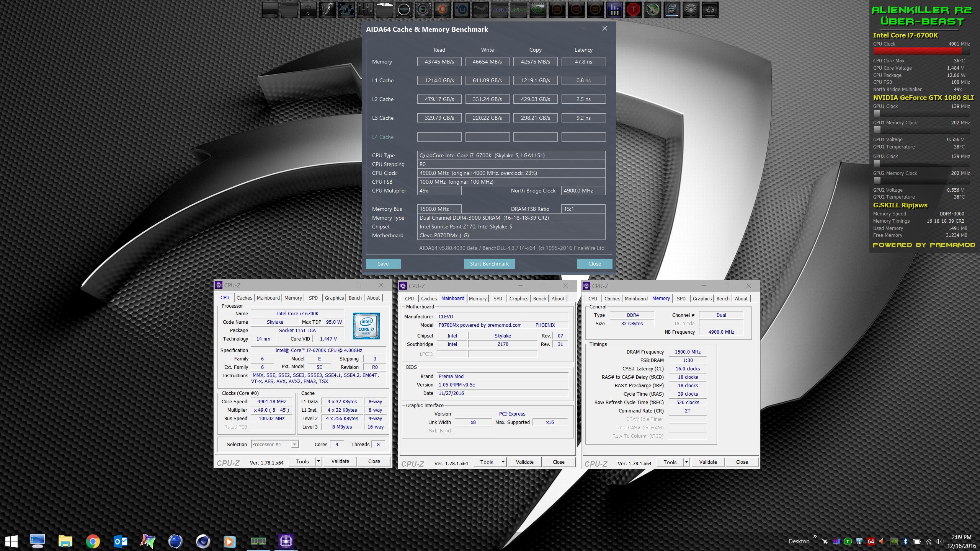Minimize the AIDA64 benchmark window
The height and width of the screenshot is (551, 980).
click(x=582, y=28)
